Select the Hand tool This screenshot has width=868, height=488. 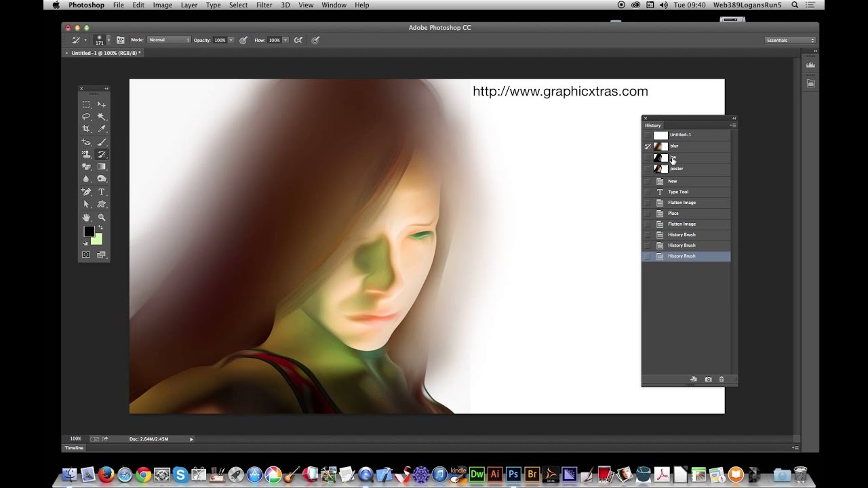(x=86, y=218)
